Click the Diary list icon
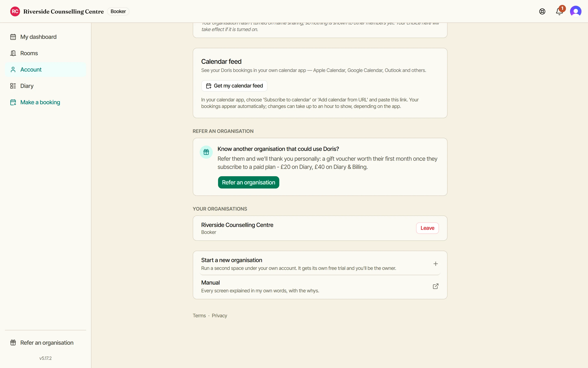Screen dimensions: 588x368 (13, 86)
